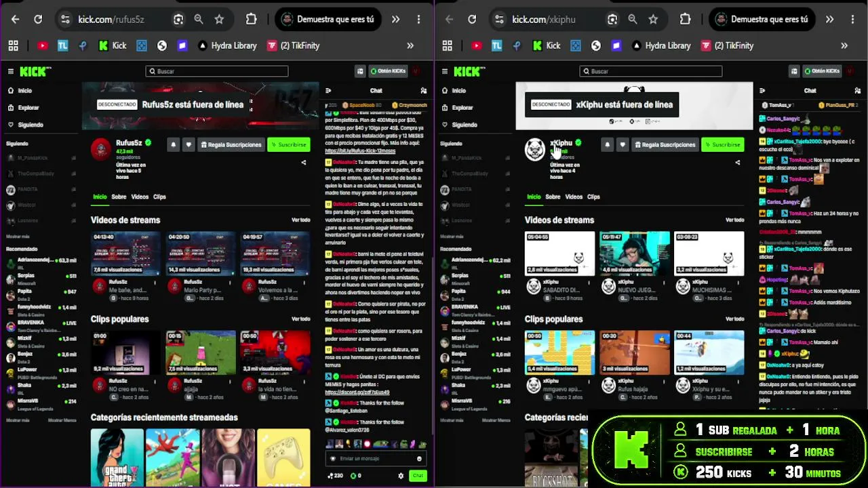
Task: Open chat settings gear in Rufus5z chat
Action: coord(401,476)
